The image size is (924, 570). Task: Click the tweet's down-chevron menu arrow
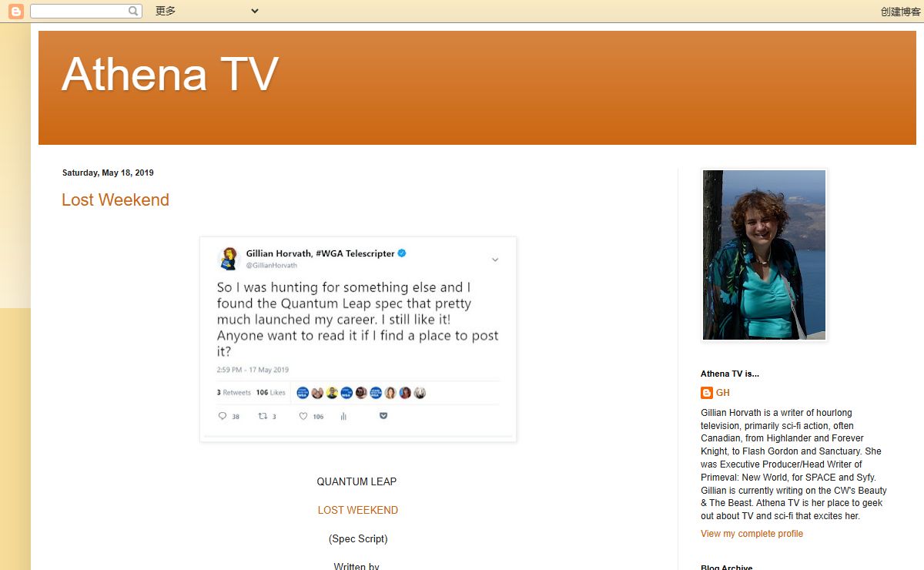495,260
